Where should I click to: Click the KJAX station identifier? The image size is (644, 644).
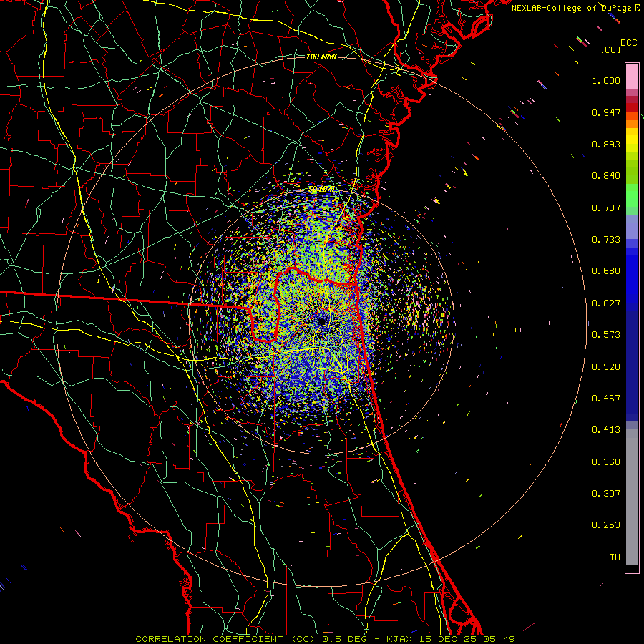399,639
